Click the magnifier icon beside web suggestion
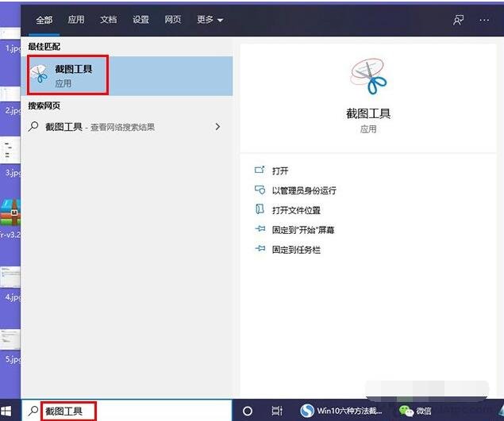Screen dimensions: 504x421 [33, 127]
